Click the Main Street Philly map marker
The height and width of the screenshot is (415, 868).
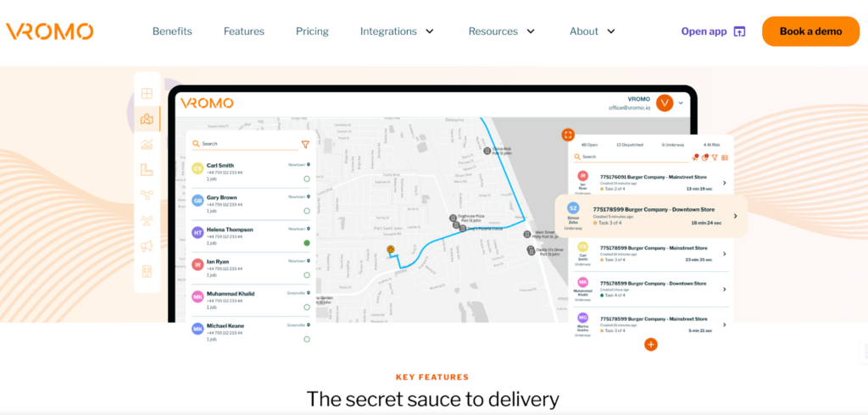tap(527, 234)
